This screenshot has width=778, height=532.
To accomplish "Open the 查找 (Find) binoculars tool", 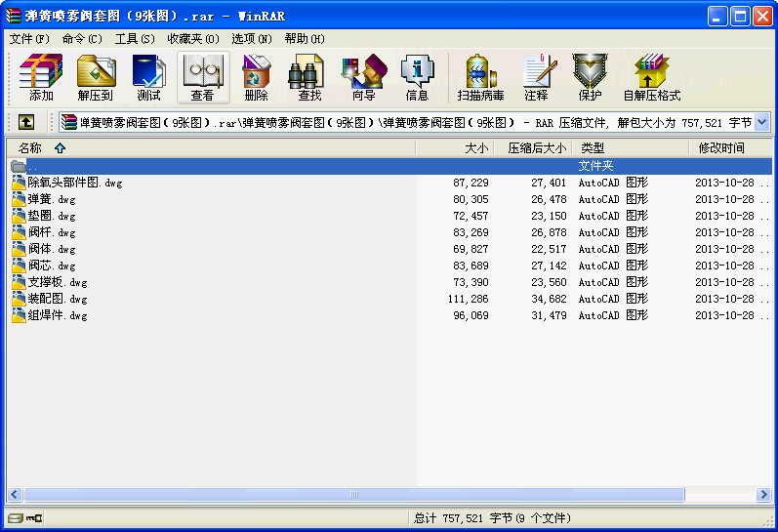I will click(309, 79).
